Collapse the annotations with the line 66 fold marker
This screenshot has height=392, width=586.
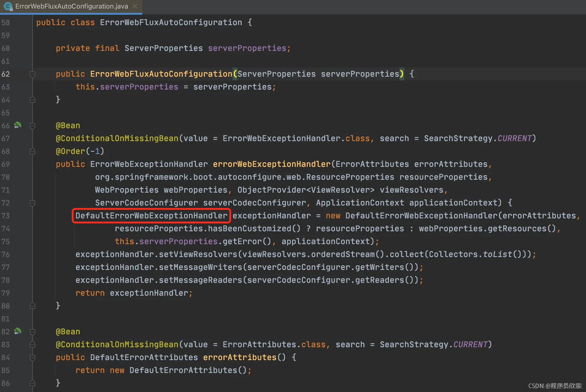pos(32,125)
